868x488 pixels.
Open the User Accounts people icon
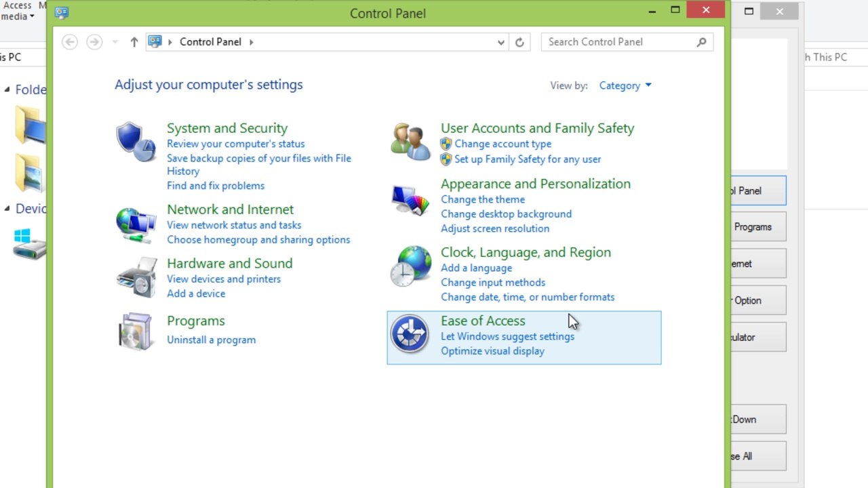(x=410, y=142)
